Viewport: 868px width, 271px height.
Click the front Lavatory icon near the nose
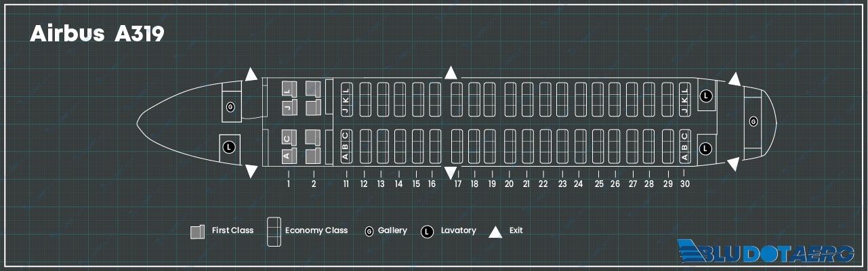pyautogui.click(x=229, y=146)
